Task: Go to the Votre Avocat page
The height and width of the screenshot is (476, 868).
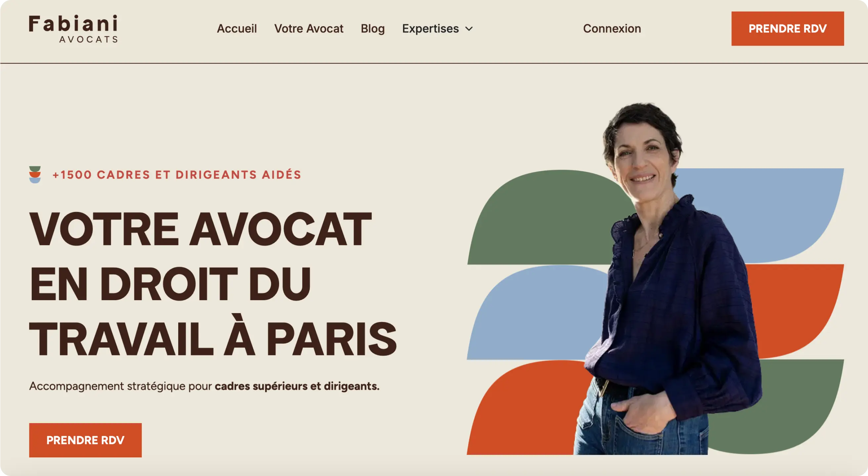Action: click(309, 29)
